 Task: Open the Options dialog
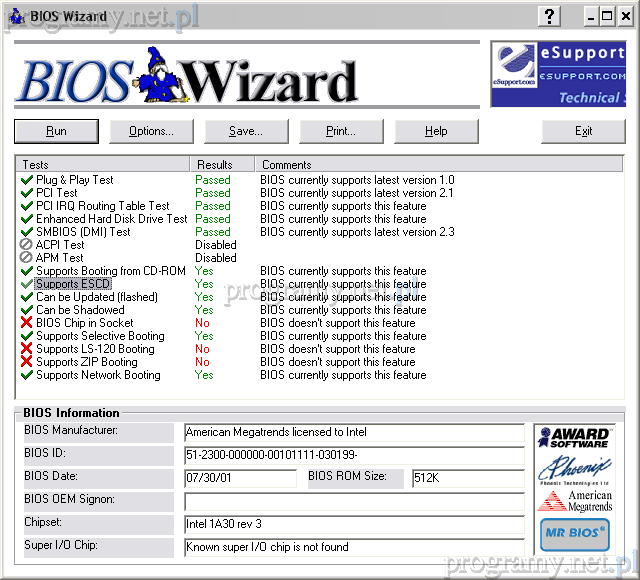tap(151, 131)
